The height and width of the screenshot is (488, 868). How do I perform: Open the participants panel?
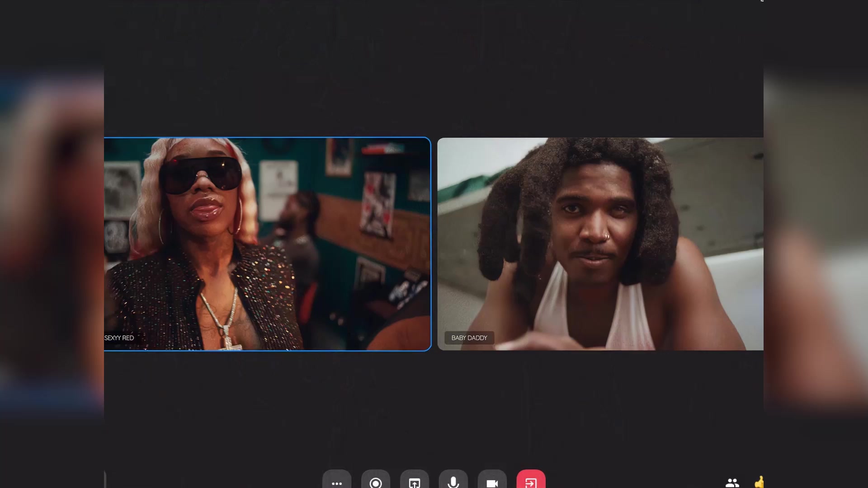732,482
